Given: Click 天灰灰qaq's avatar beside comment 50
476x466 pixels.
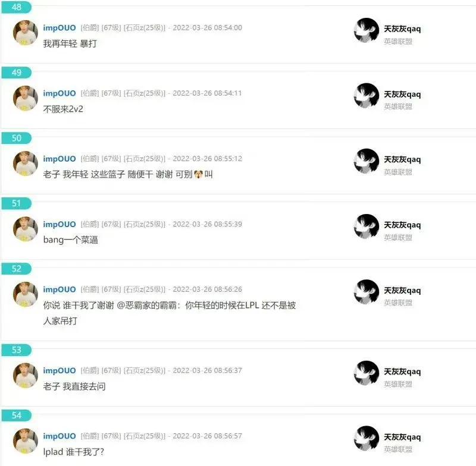Looking at the screenshot, I should click(367, 161).
